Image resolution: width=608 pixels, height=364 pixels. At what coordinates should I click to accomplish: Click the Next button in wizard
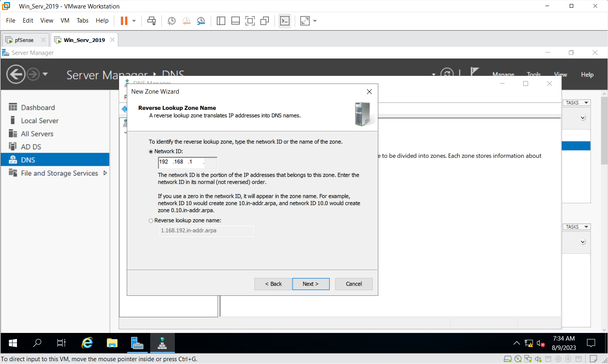(311, 284)
